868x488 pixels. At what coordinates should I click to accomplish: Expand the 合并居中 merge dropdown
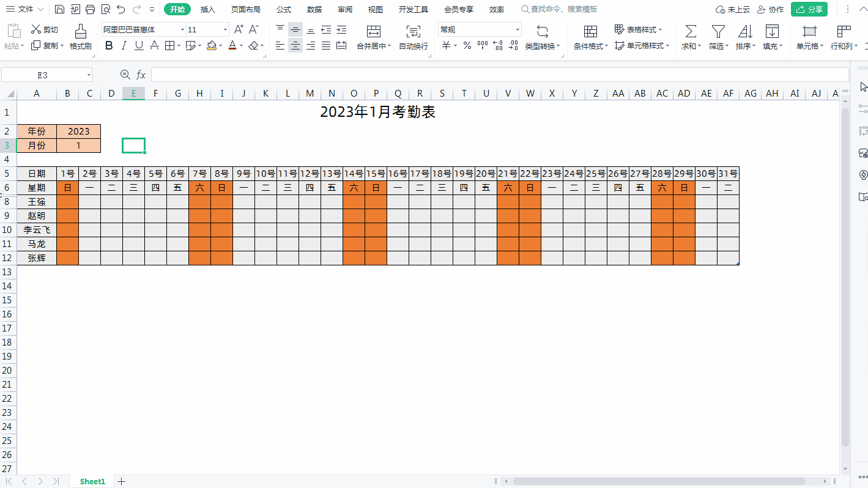click(x=390, y=46)
